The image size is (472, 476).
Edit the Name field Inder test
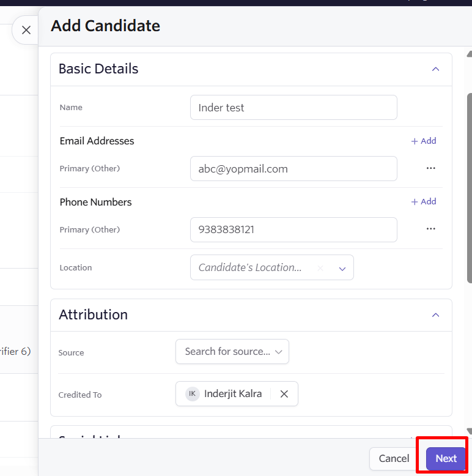coord(293,108)
